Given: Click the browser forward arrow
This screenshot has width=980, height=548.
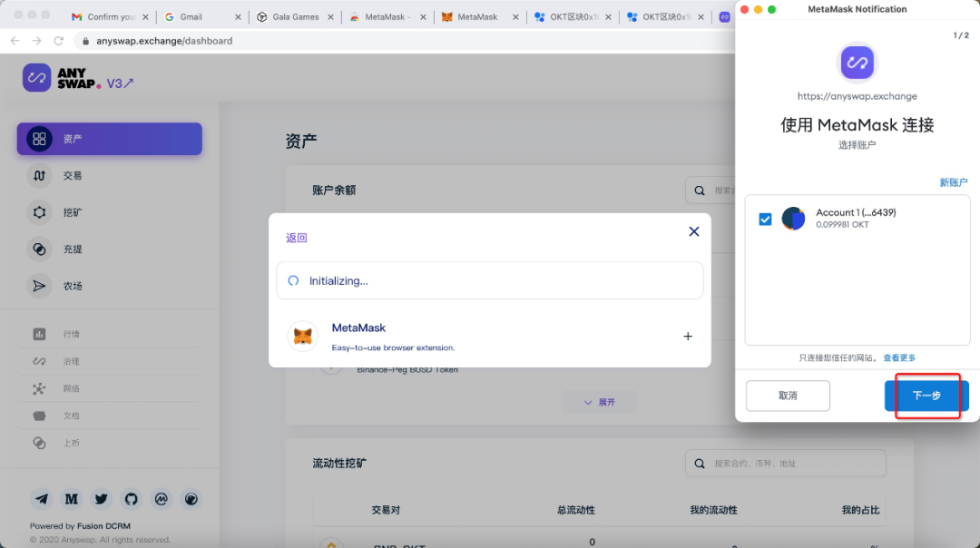Looking at the screenshot, I should click(x=37, y=41).
